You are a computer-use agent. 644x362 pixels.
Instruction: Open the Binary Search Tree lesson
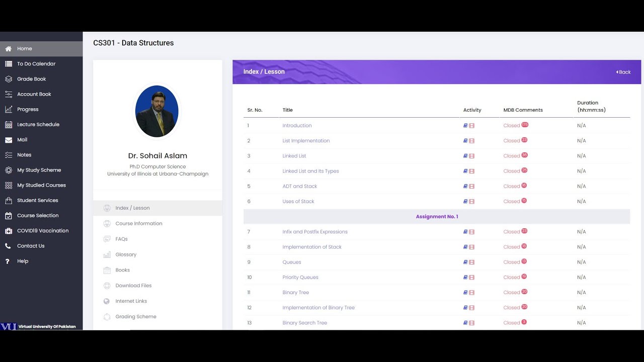pyautogui.click(x=305, y=323)
